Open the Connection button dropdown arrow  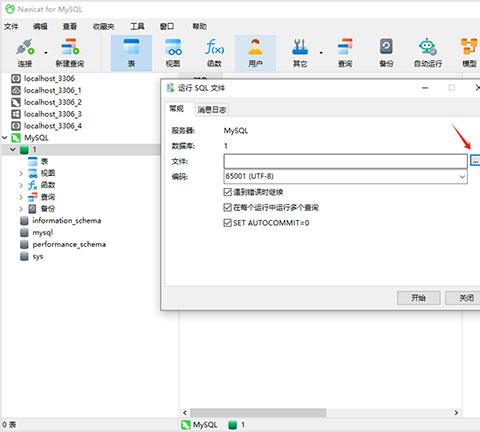click(x=46, y=53)
